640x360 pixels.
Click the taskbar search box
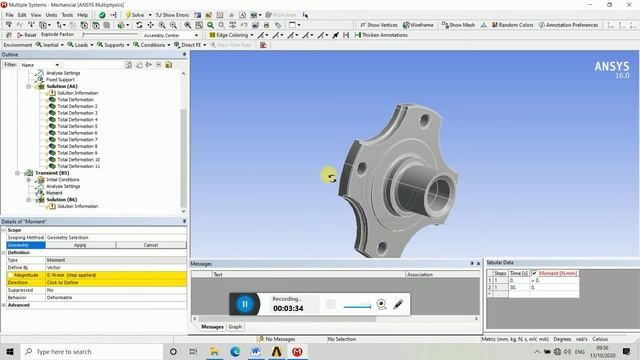click(x=92, y=351)
